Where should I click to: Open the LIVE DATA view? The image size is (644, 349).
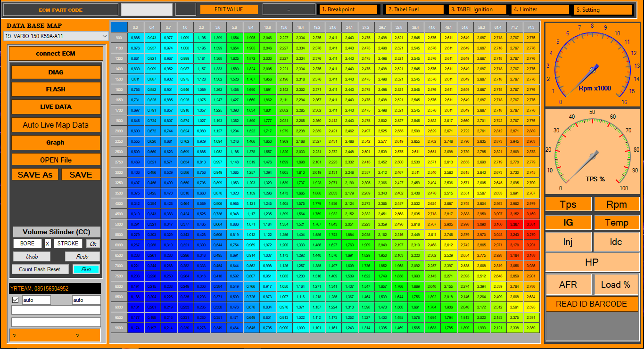click(x=56, y=106)
